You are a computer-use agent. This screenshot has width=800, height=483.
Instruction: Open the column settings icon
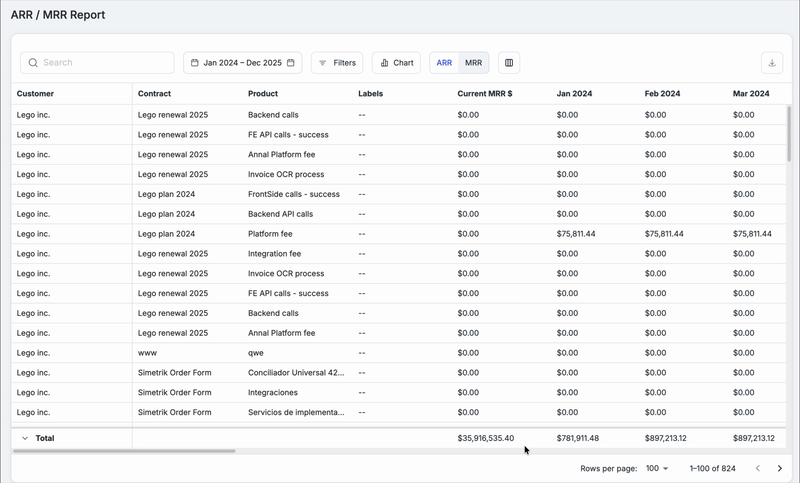click(x=509, y=63)
